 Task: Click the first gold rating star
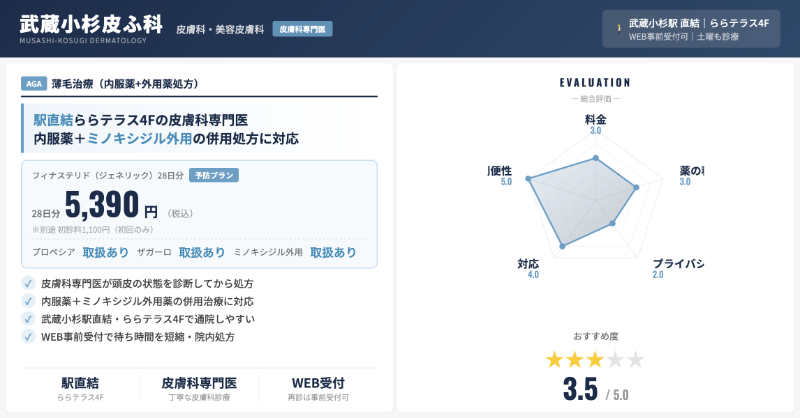(x=555, y=359)
